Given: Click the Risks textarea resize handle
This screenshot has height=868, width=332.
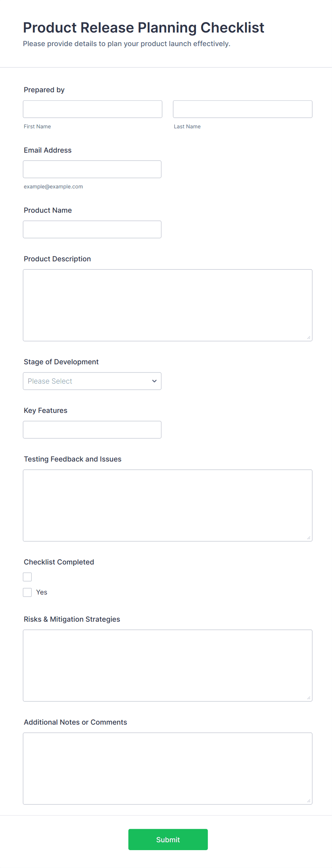Looking at the screenshot, I should (309, 698).
